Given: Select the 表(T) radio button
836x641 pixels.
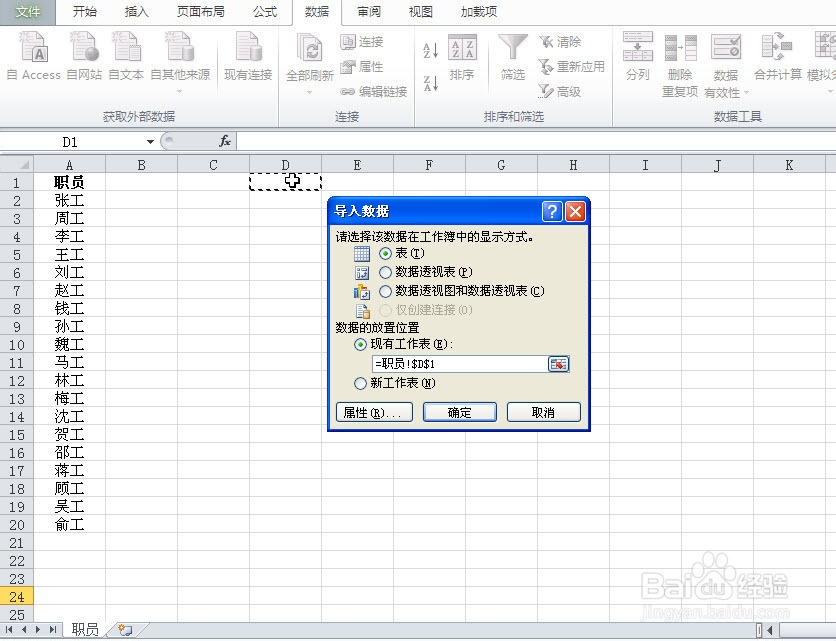Looking at the screenshot, I should coord(386,254).
